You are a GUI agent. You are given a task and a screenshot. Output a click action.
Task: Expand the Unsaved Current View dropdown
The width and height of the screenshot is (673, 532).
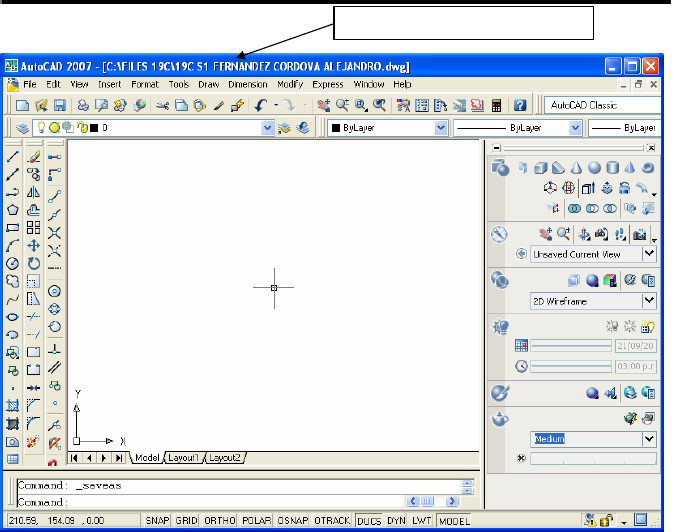(649, 254)
